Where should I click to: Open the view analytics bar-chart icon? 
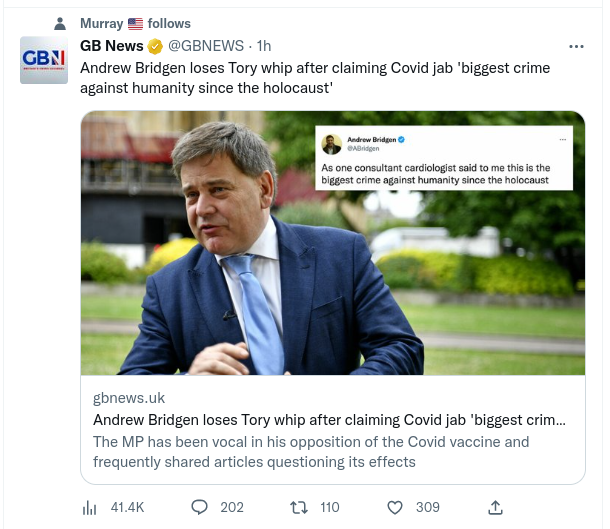pyautogui.click(x=89, y=507)
